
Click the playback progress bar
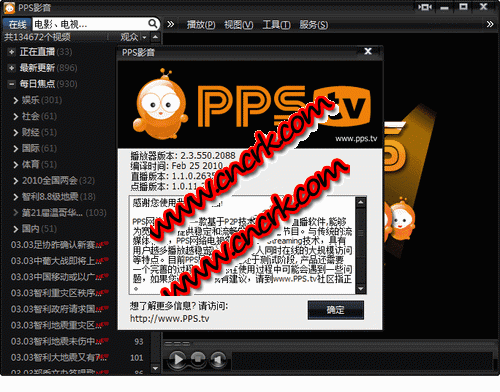point(362,361)
